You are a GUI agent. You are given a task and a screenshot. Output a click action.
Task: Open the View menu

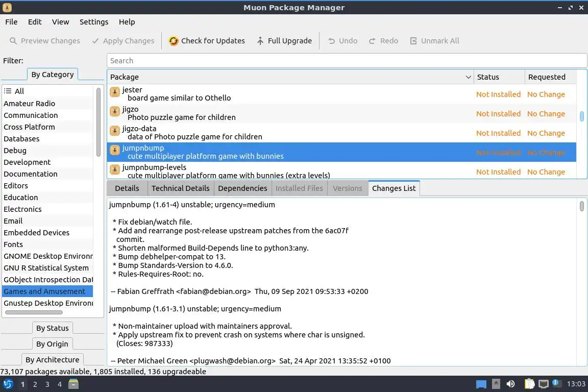60,22
